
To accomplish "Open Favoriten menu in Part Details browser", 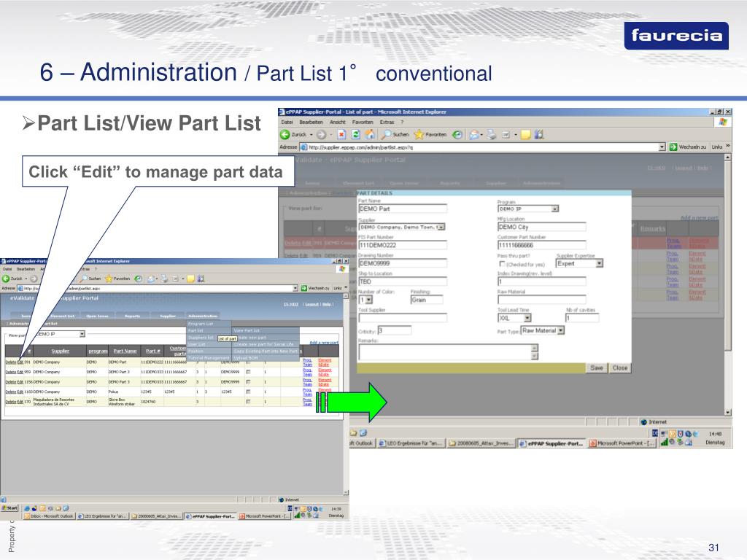I will [x=363, y=122].
